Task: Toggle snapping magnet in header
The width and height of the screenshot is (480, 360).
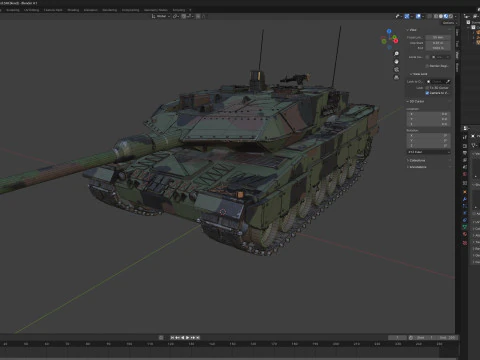Action: tap(183, 16)
